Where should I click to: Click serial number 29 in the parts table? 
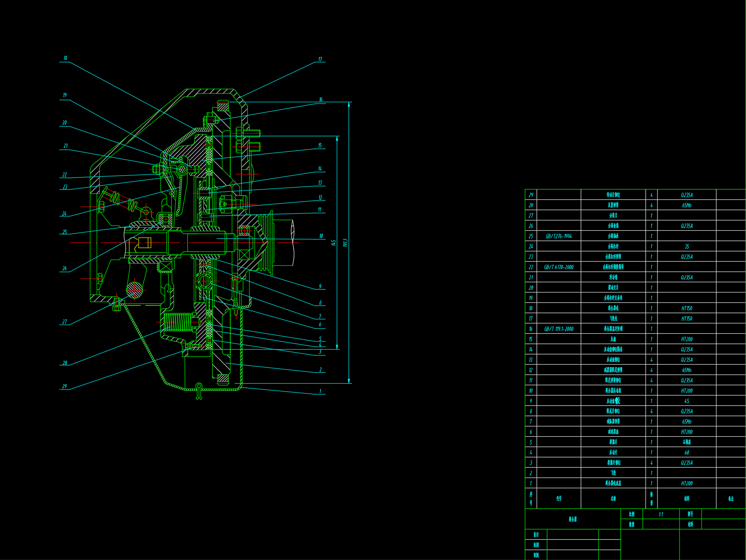(531, 195)
